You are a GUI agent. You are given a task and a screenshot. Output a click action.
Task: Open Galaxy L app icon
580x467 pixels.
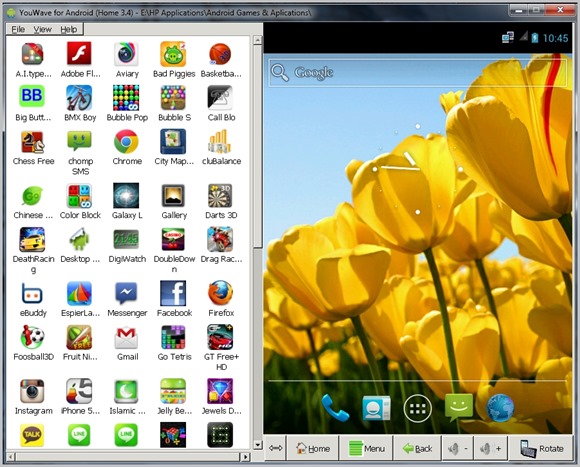pos(126,196)
